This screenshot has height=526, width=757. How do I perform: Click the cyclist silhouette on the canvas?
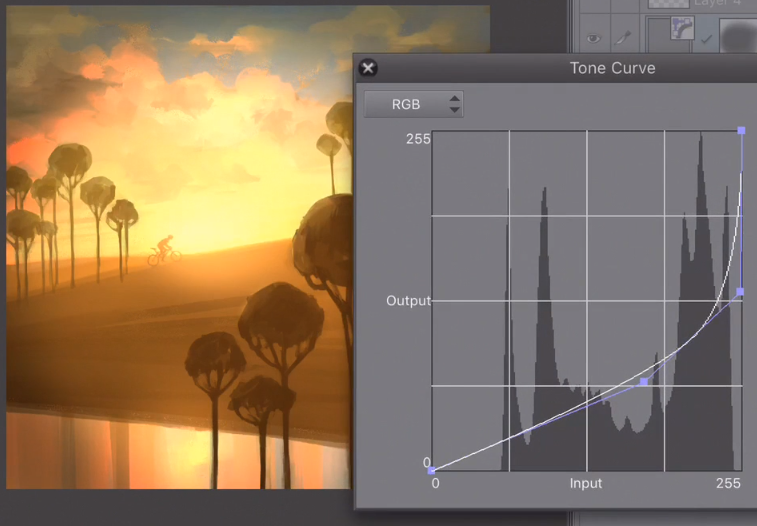(x=165, y=251)
